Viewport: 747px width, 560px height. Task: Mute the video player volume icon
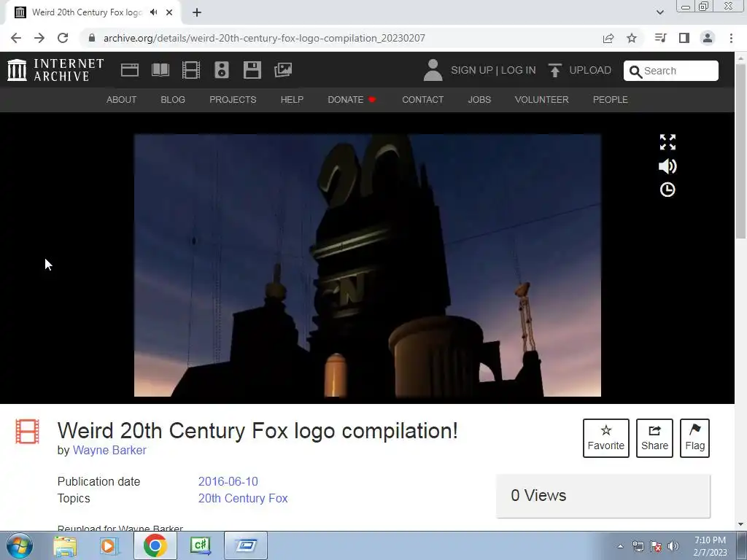(x=667, y=166)
